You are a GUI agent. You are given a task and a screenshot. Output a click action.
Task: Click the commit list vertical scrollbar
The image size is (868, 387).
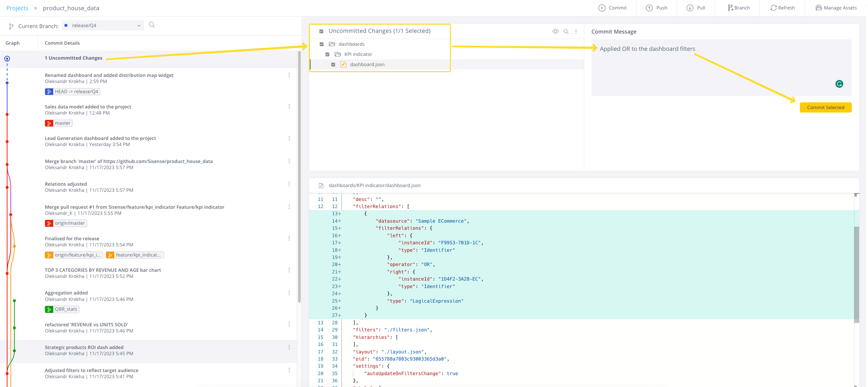(299, 176)
